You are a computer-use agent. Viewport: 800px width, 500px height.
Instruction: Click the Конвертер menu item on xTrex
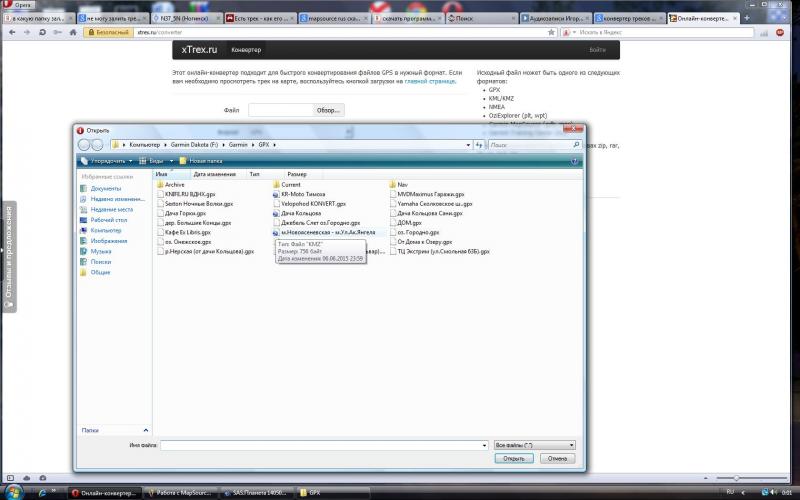(246, 50)
